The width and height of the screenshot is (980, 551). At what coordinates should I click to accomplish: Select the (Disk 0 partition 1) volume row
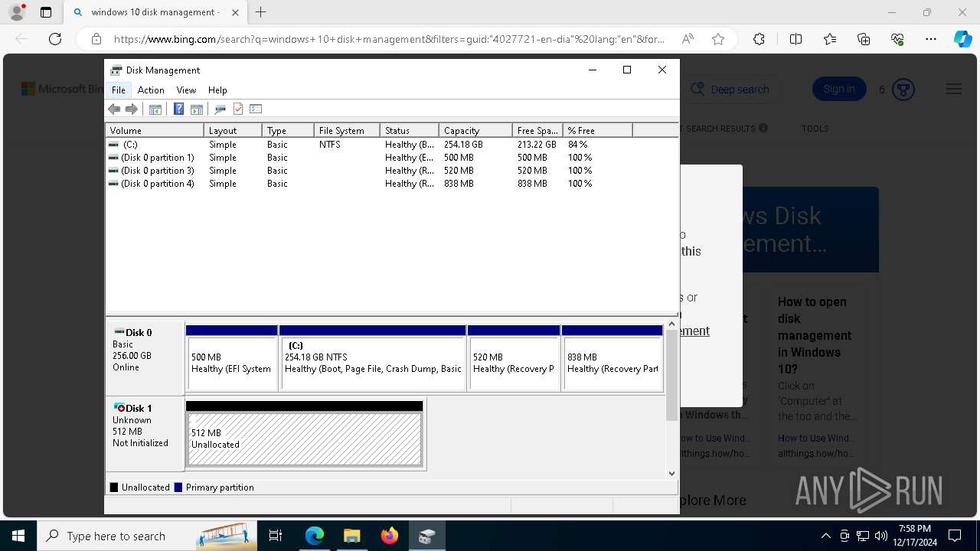pyautogui.click(x=392, y=158)
